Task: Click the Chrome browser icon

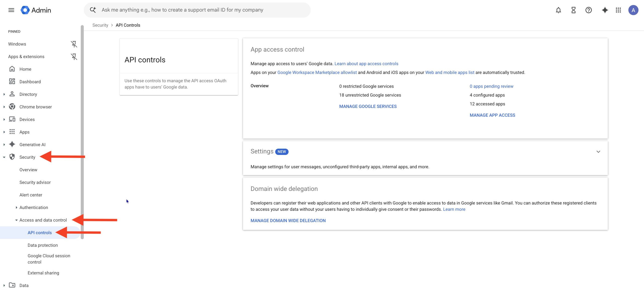Action: tap(12, 107)
